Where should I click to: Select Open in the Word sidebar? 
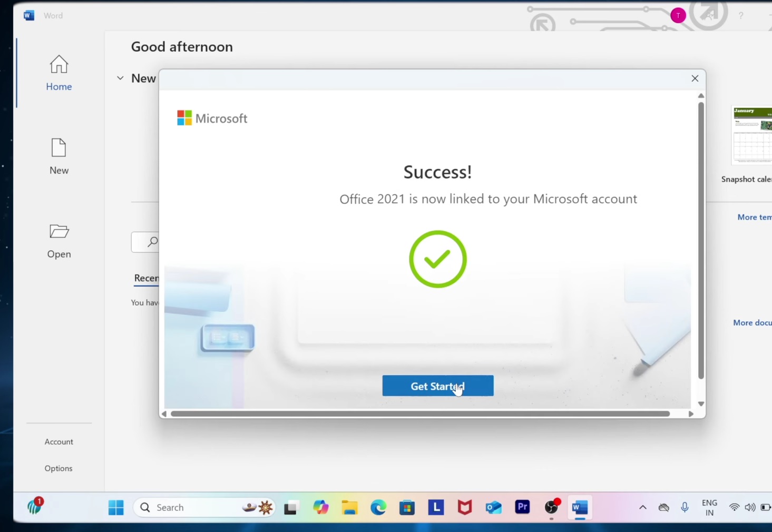58,241
